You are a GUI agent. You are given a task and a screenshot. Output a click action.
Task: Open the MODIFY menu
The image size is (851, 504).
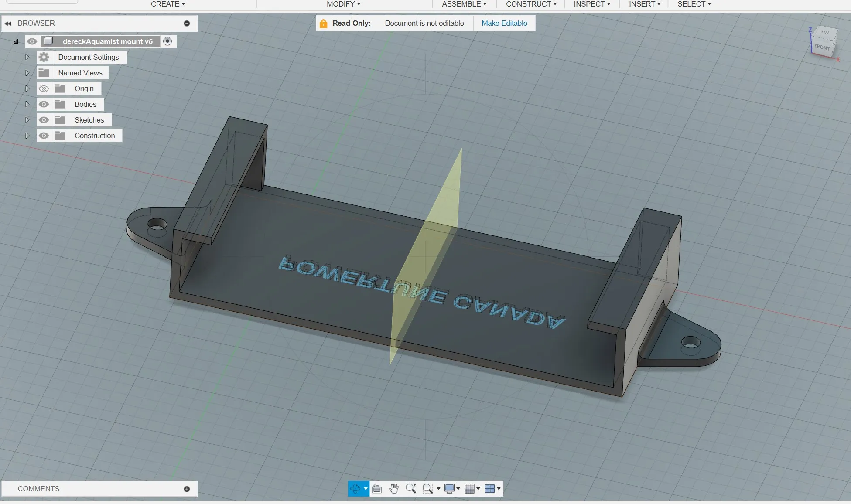(x=343, y=4)
